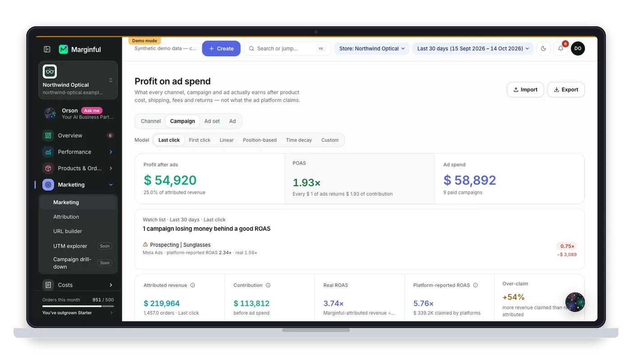The image size is (632, 364).
Task: Switch to the Channel tab
Action: [x=151, y=121]
